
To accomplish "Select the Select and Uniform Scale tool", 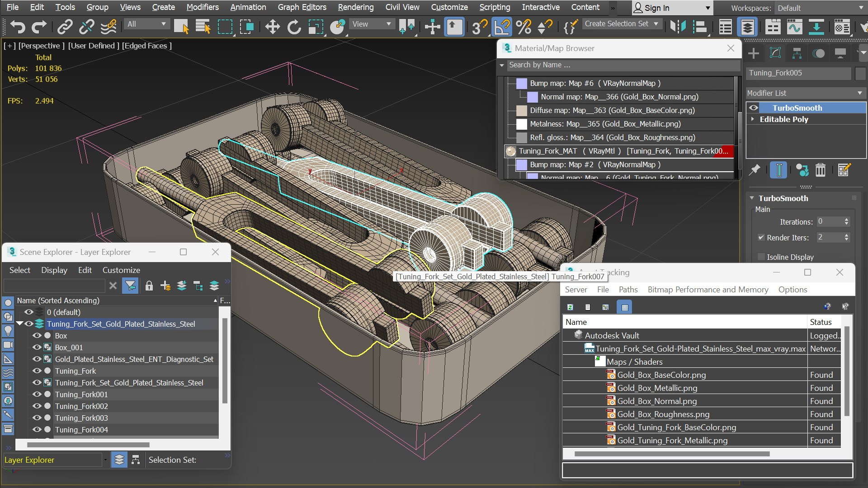I will pos(316,27).
